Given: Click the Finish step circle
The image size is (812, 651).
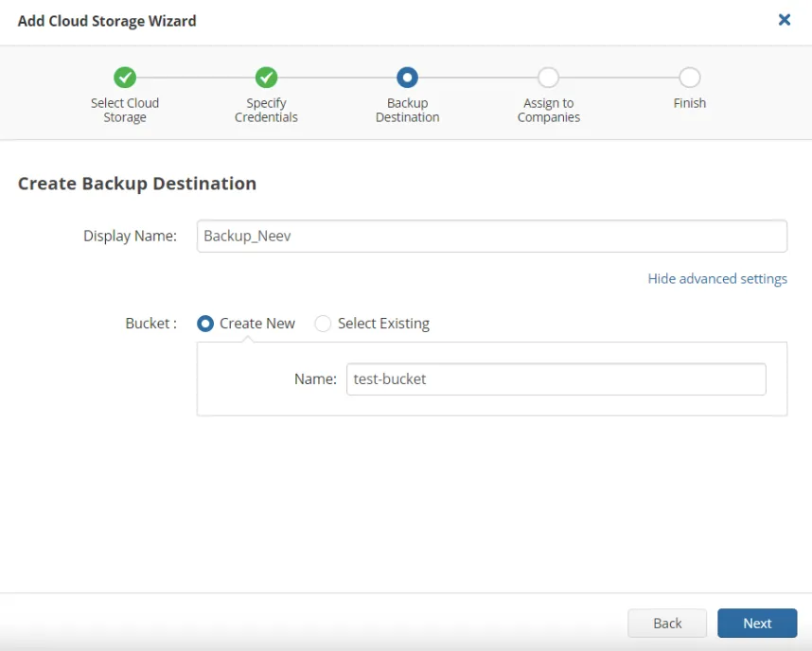Looking at the screenshot, I should [690, 78].
